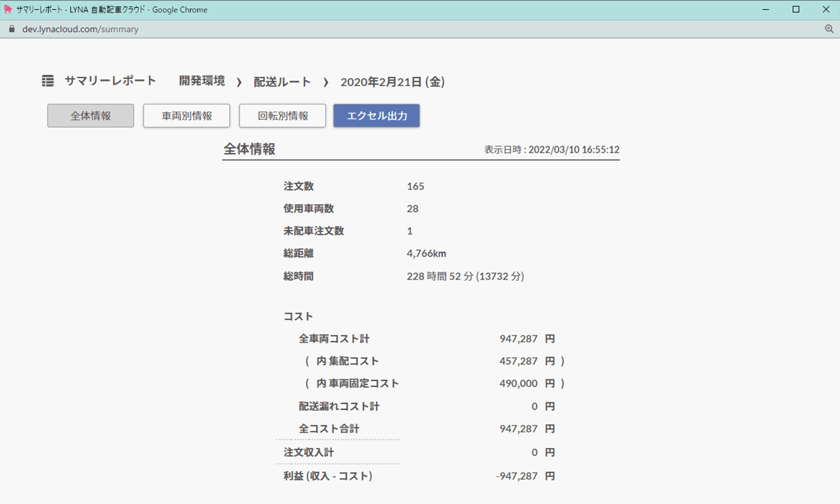Click the LYNA favicon in the title bar
The image size is (840, 504).
8,10
